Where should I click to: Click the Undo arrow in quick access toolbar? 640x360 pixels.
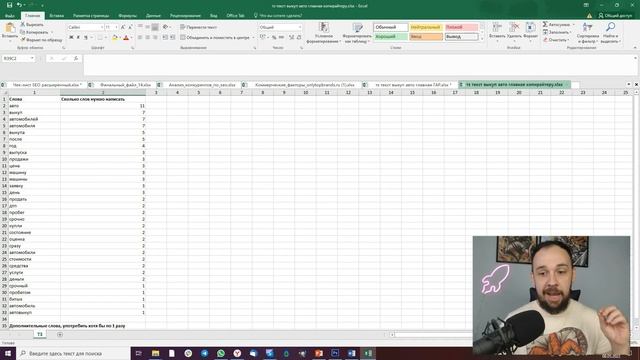[x=19, y=5]
